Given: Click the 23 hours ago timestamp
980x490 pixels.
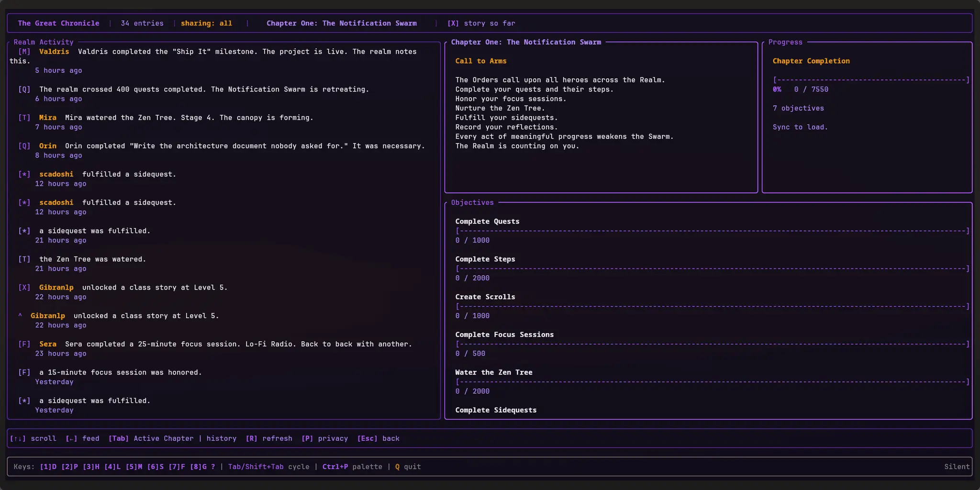Looking at the screenshot, I should 61,354.
